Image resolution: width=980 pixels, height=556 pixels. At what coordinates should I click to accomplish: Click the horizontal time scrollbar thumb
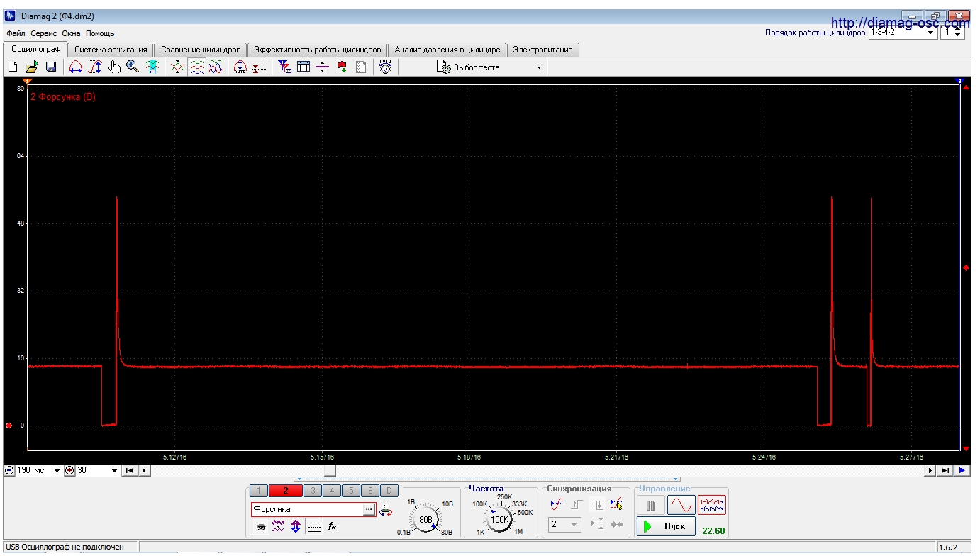click(x=330, y=470)
